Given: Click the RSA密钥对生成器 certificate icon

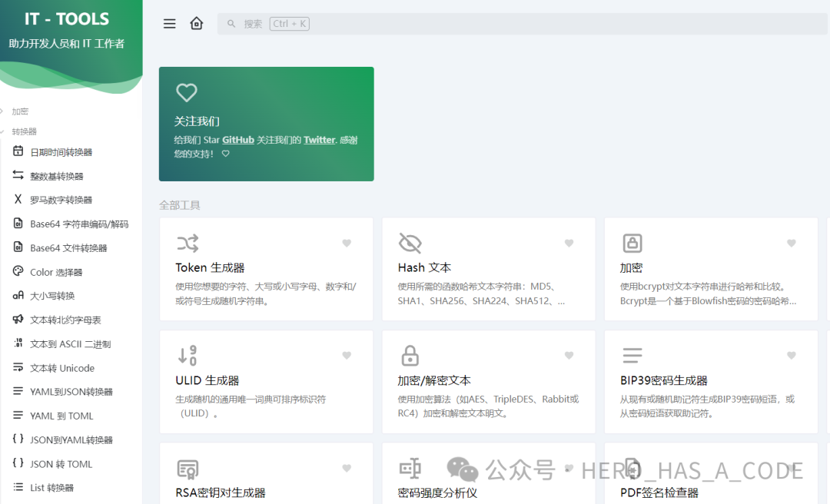Looking at the screenshot, I should pos(188,469).
